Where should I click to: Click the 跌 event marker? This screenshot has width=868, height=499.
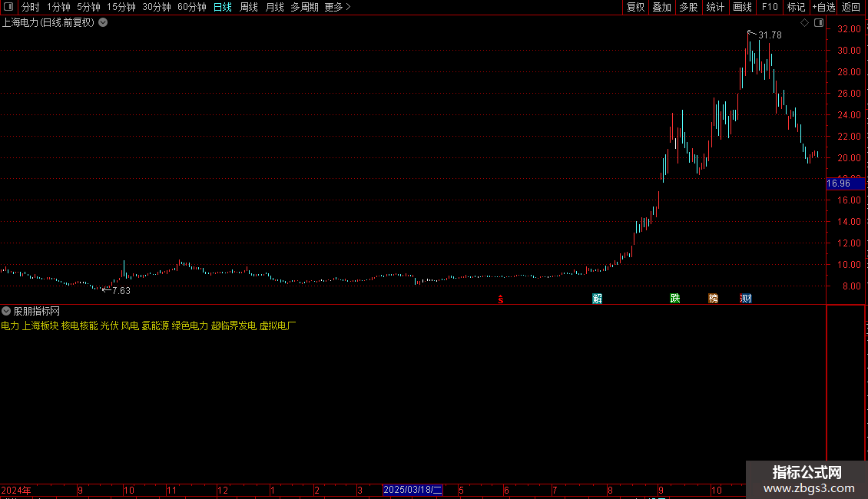tap(674, 299)
